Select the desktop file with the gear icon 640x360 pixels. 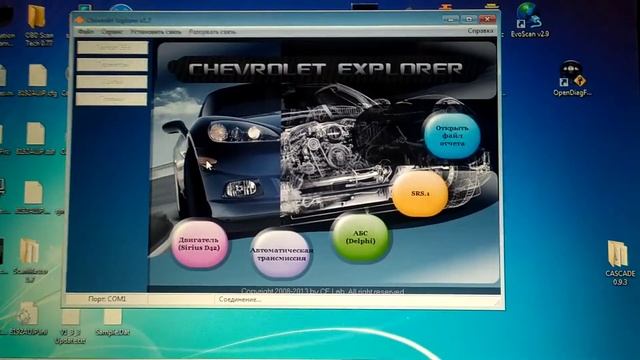point(28,319)
